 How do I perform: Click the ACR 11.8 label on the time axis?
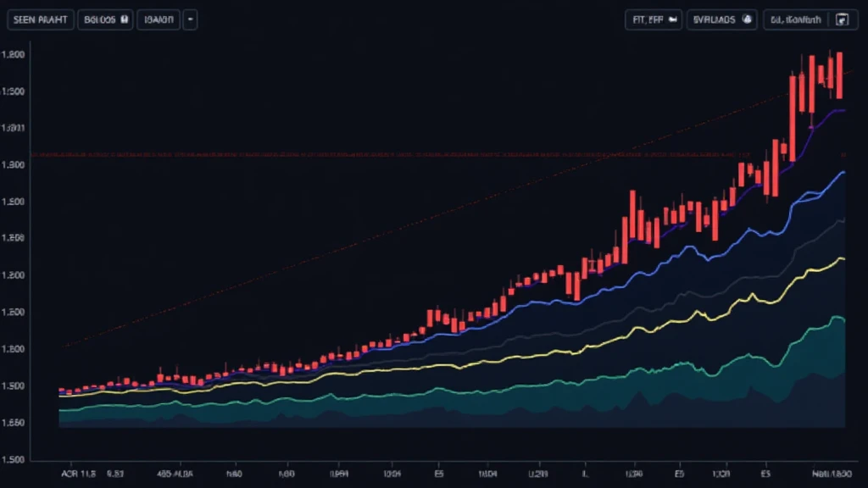click(x=76, y=474)
